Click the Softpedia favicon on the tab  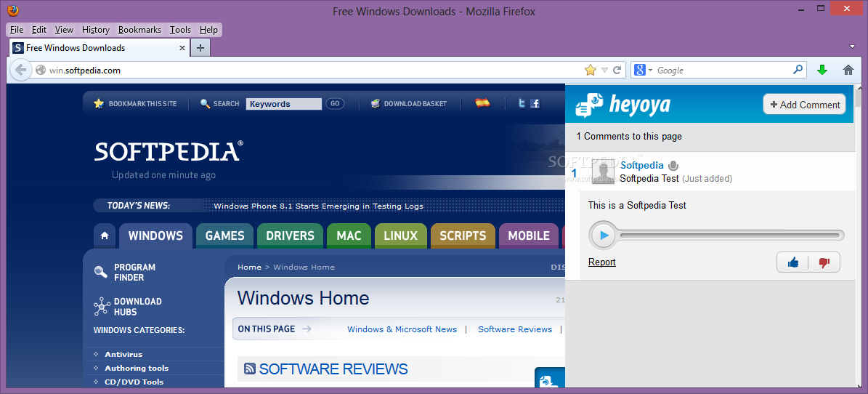tap(17, 48)
